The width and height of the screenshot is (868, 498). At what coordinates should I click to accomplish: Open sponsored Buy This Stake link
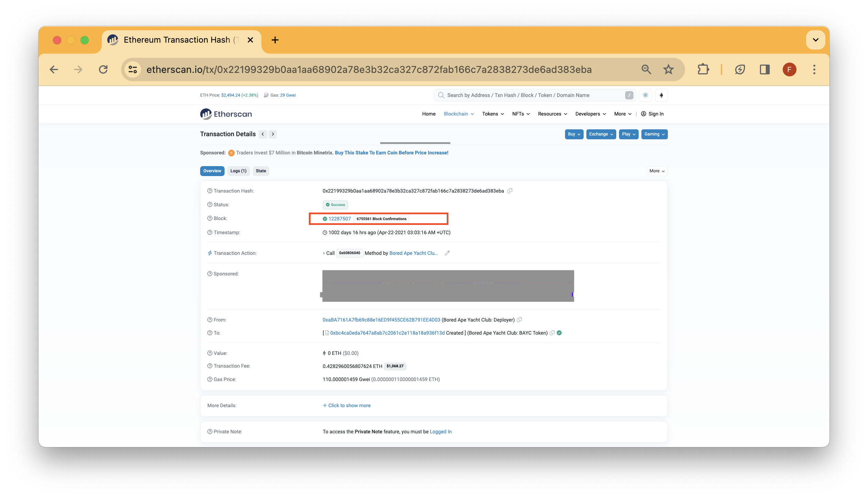click(391, 153)
